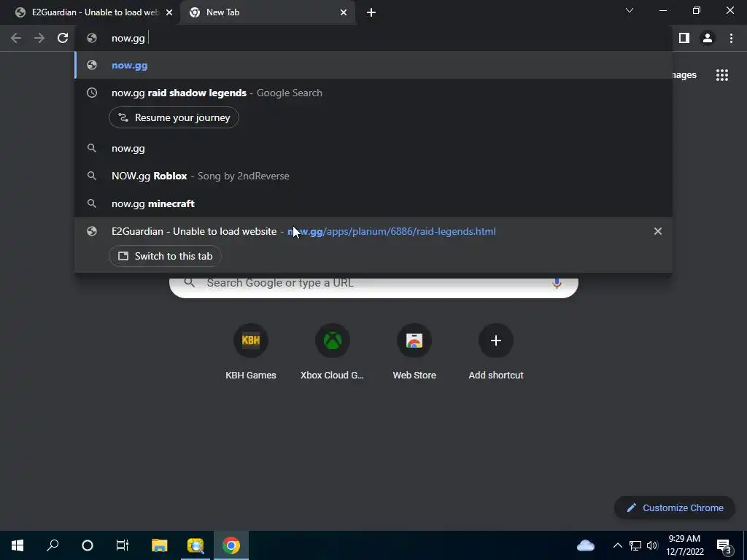Click Customize Chrome button
747x560 pixels.
(675, 507)
